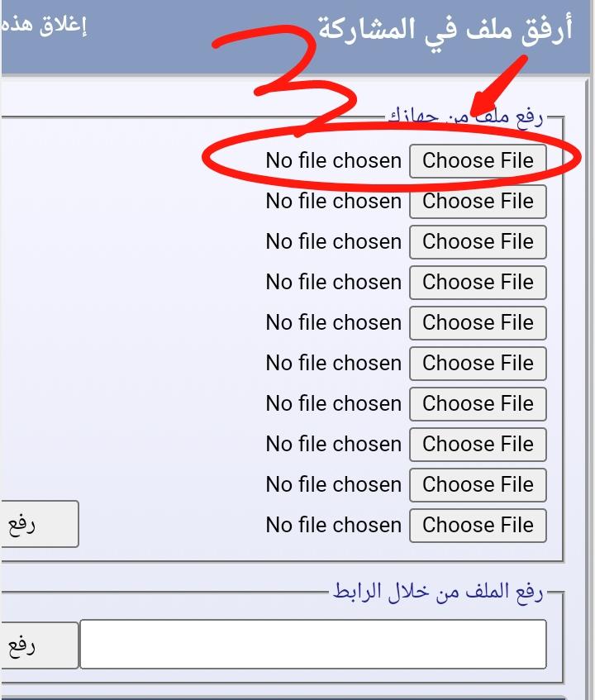595x700 pixels.
Task: Select the fifth Choose File button
Action: pos(478,322)
